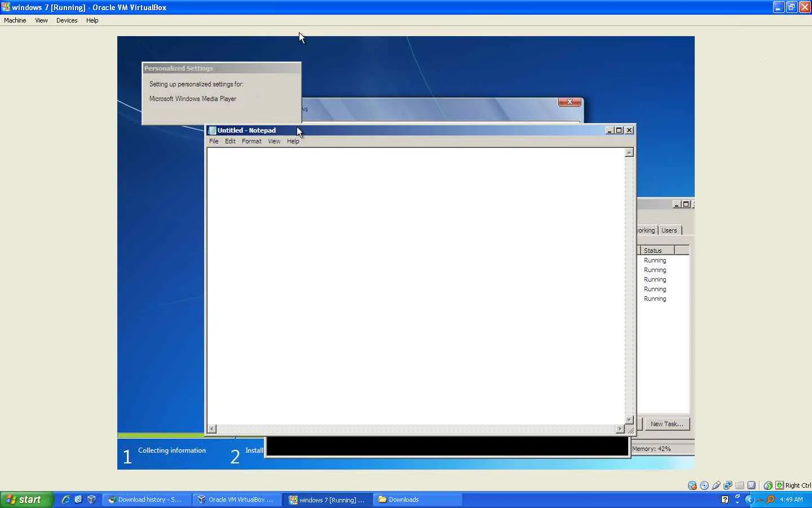Click the 'Memory: 42%' status text
The image size is (812, 508).
(x=651, y=449)
